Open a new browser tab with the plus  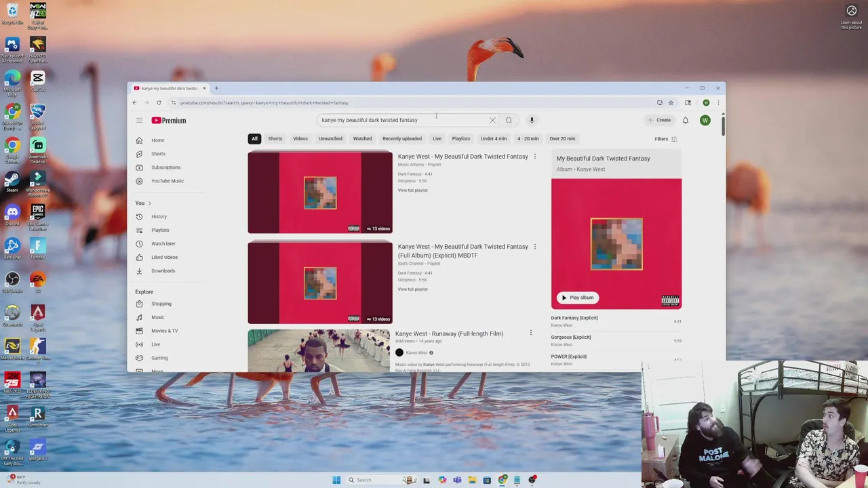[216, 88]
